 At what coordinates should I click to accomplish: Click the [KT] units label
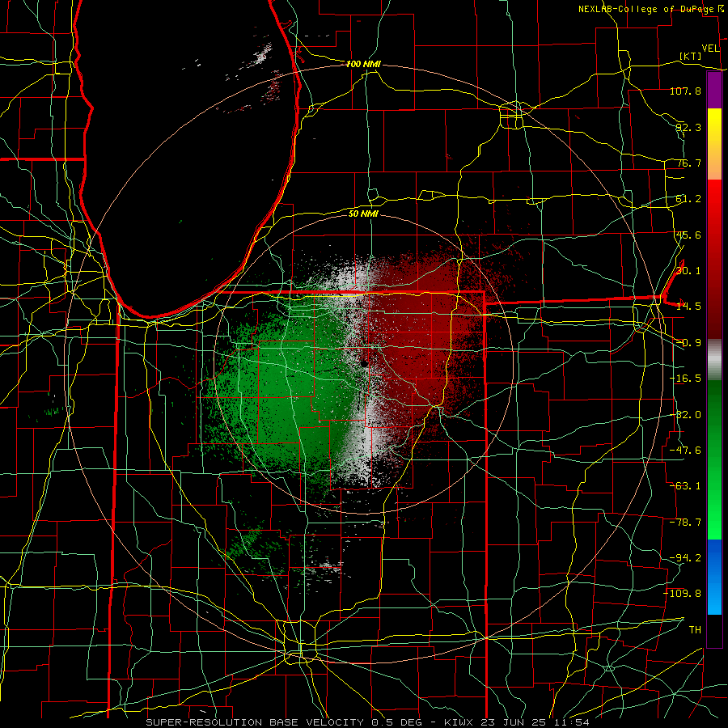click(x=691, y=56)
